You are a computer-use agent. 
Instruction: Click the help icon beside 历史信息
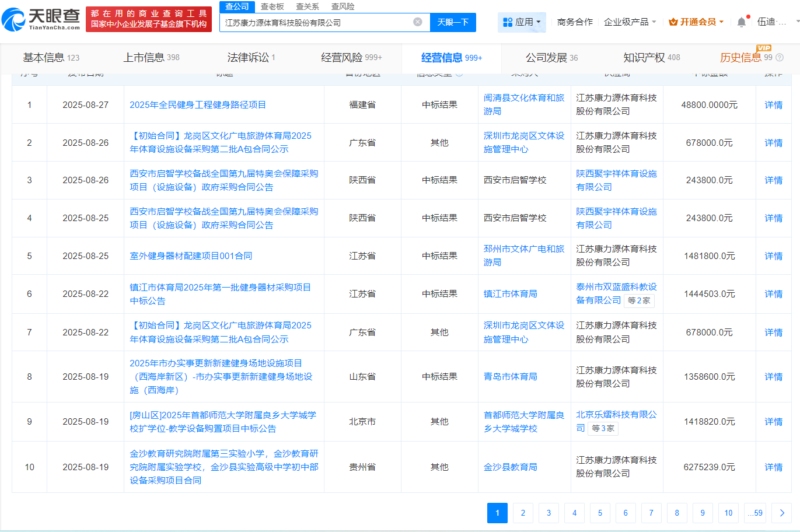[780, 58]
